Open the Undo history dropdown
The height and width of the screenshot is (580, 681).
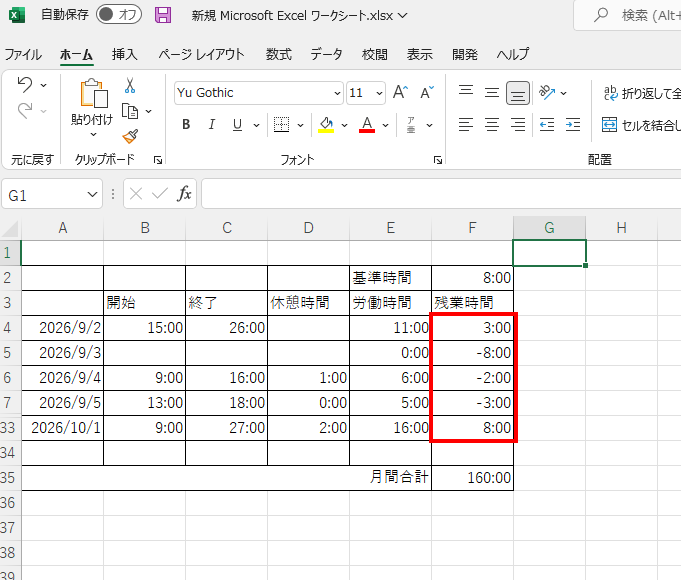coord(43,85)
